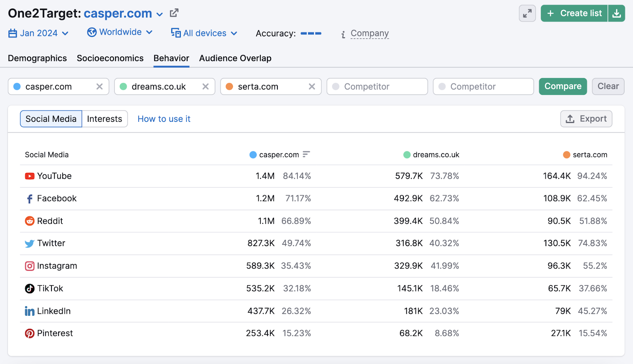Click the Pinterest platform icon
Viewport: 633px width, 364px height.
point(29,333)
